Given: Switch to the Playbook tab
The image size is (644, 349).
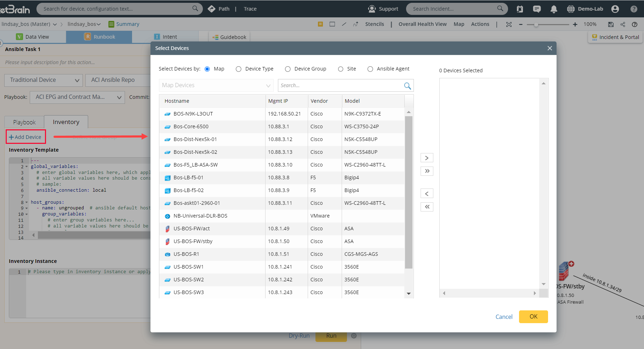Looking at the screenshot, I should tap(24, 122).
